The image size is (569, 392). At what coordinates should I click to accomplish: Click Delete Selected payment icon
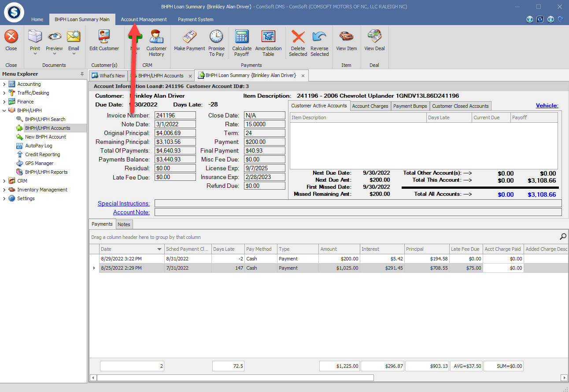[298, 37]
